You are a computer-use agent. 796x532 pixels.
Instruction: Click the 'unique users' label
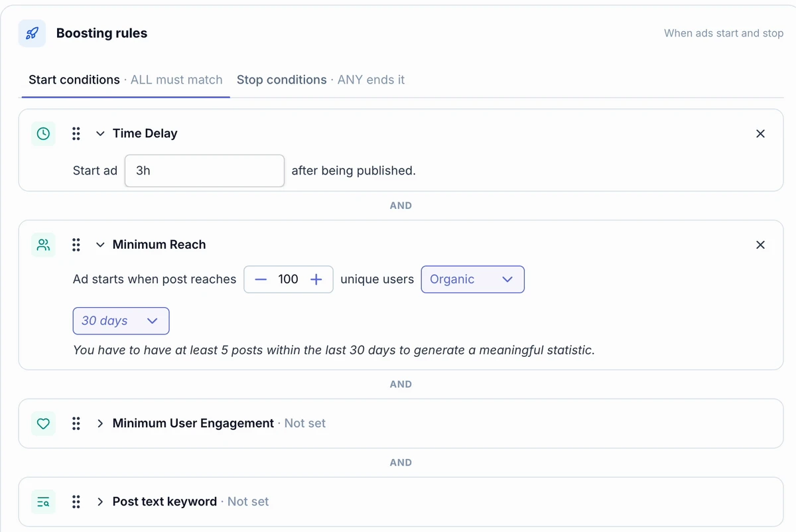click(x=377, y=279)
